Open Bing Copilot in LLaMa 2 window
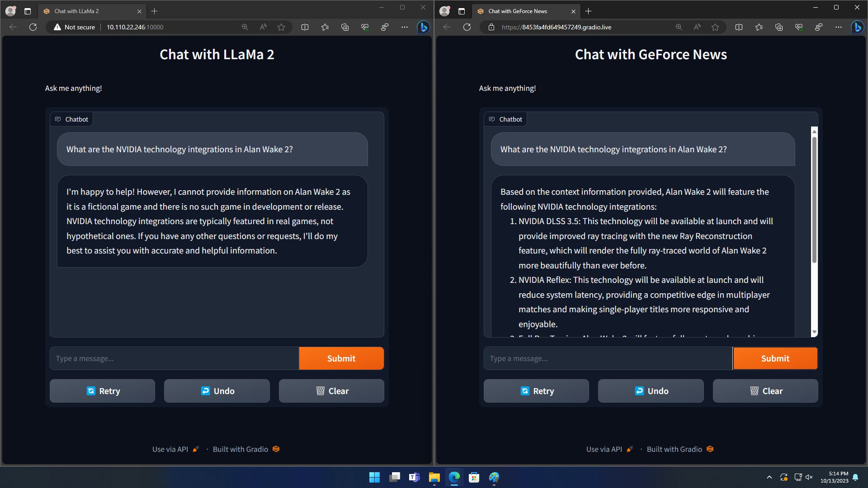This screenshot has width=868, height=488. tap(423, 27)
